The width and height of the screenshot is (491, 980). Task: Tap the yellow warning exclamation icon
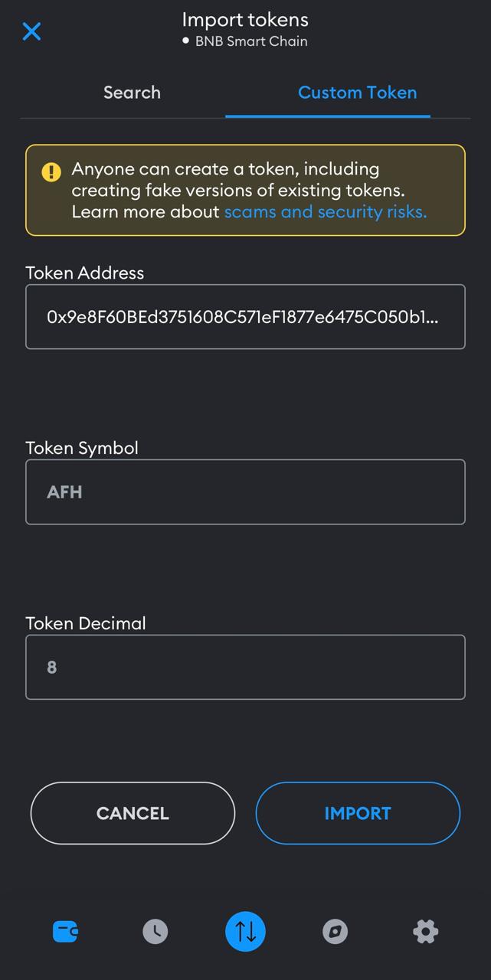click(51, 171)
